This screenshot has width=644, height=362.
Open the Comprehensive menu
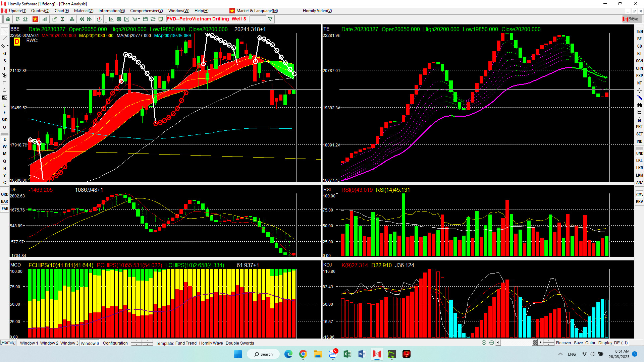(x=146, y=11)
